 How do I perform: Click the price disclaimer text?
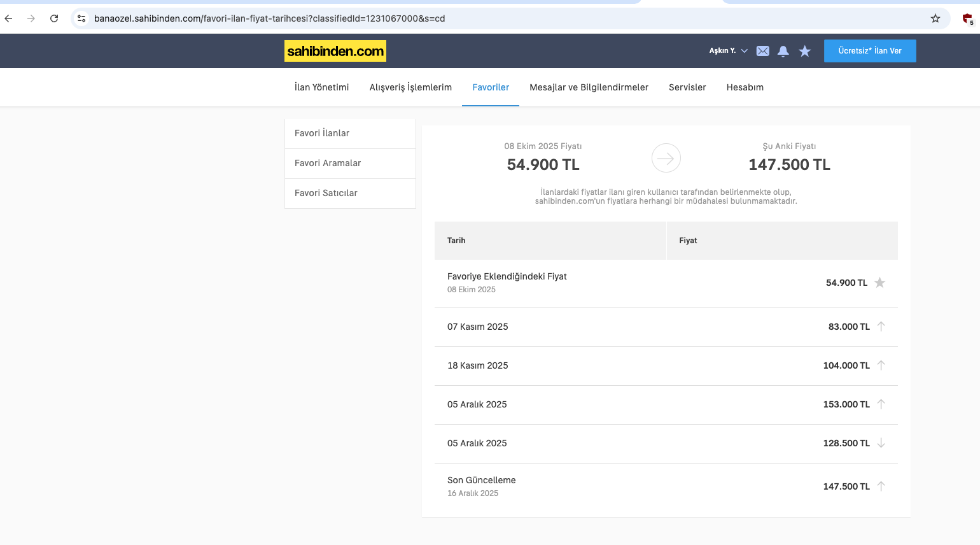point(666,196)
